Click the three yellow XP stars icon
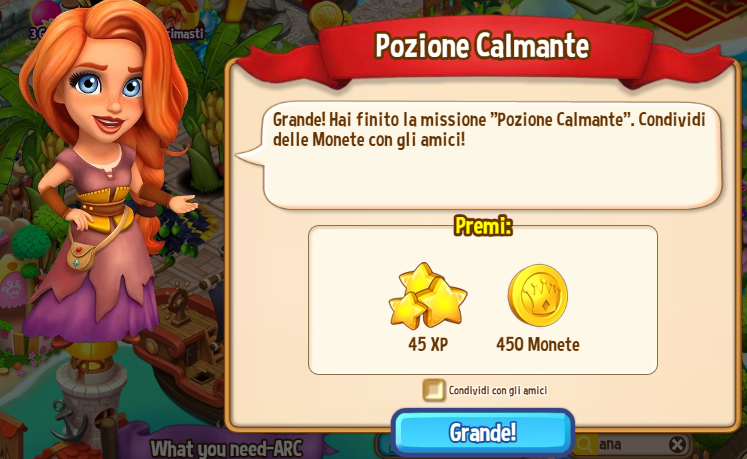This screenshot has width=747, height=459. [x=428, y=296]
